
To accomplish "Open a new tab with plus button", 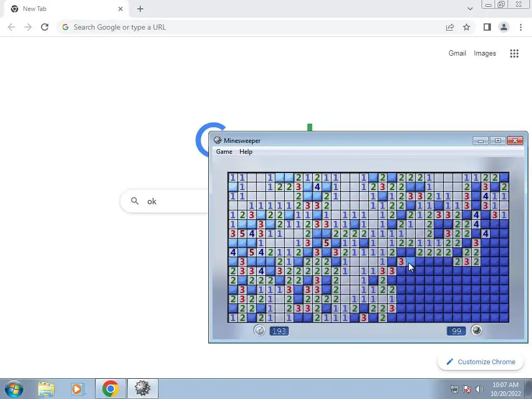I will click(140, 9).
